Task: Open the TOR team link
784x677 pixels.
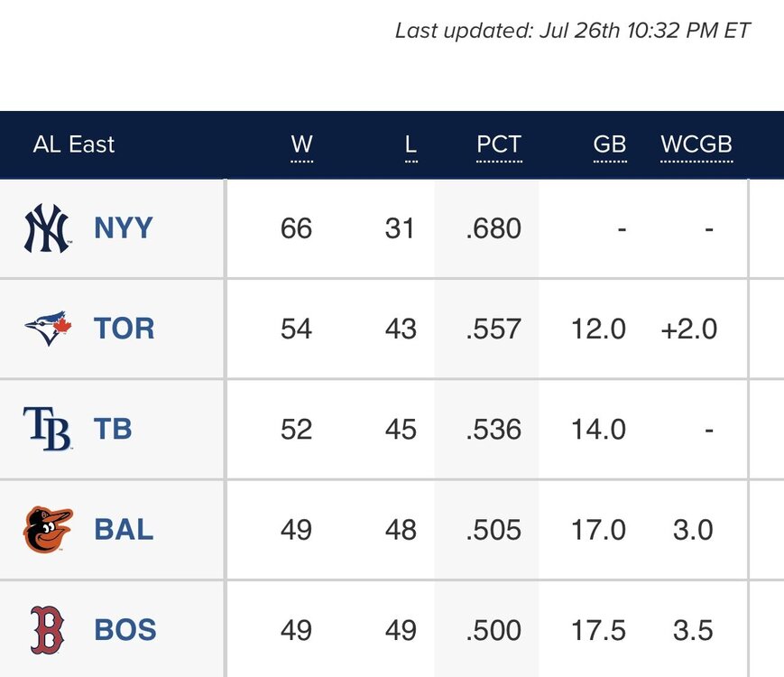Action: [x=125, y=329]
